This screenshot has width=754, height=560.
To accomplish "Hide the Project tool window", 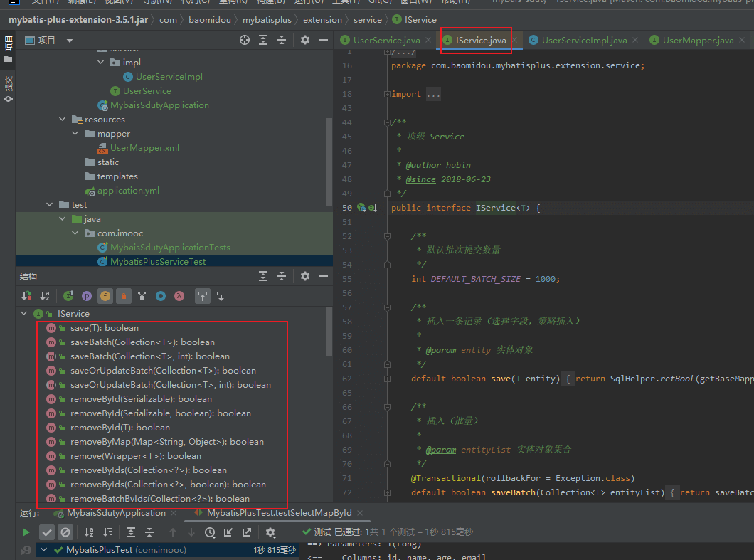I will (324, 40).
